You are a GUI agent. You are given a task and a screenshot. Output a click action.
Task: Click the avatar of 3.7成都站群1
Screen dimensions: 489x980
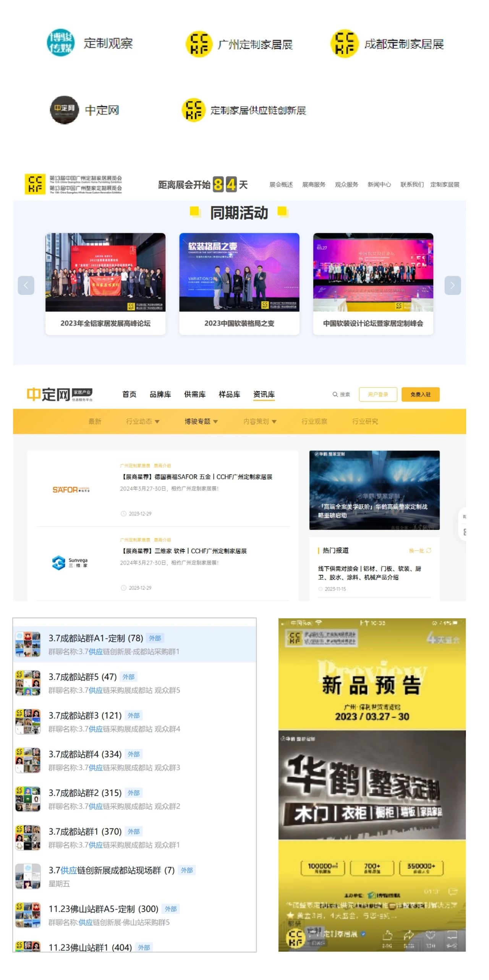(x=28, y=837)
